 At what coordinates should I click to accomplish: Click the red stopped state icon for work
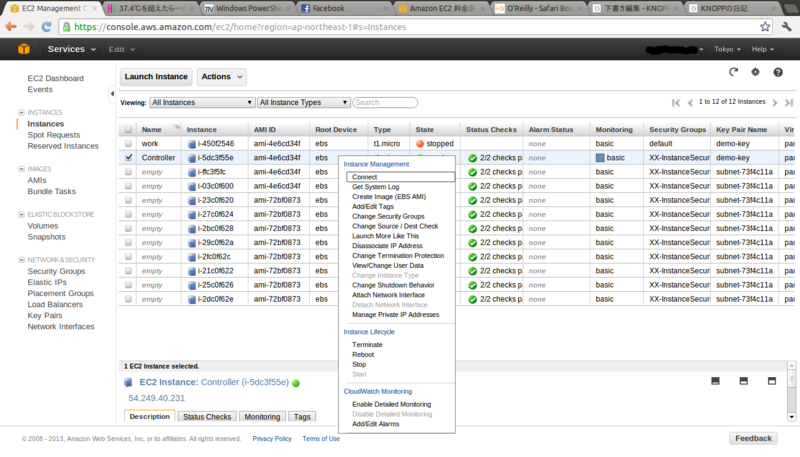[420, 144]
